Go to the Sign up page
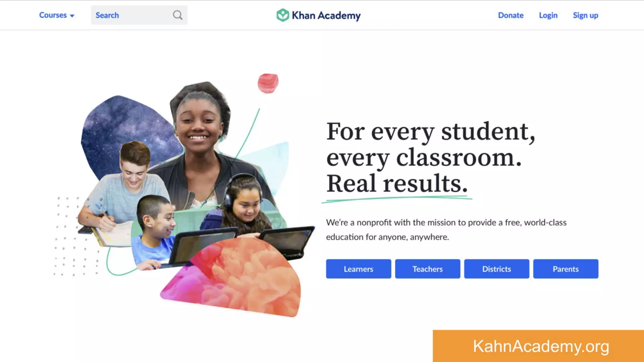The height and width of the screenshot is (362, 644). click(x=585, y=15)
